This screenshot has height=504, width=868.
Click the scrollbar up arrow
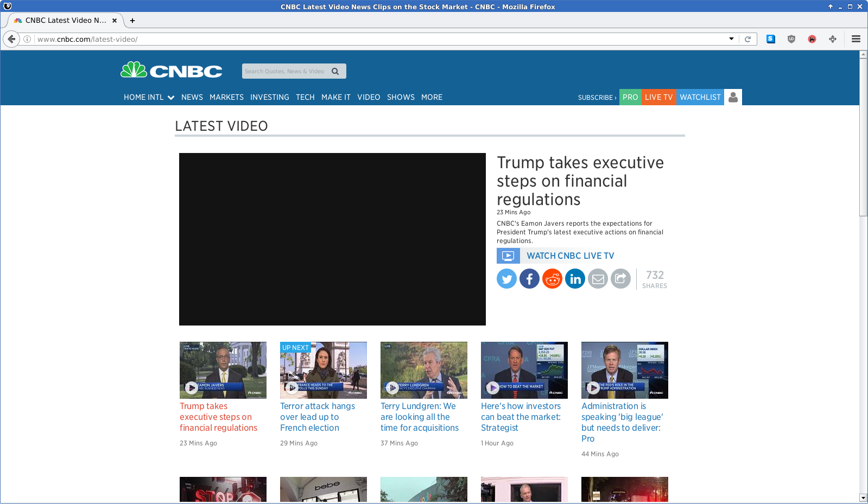(x=864, y=55)
